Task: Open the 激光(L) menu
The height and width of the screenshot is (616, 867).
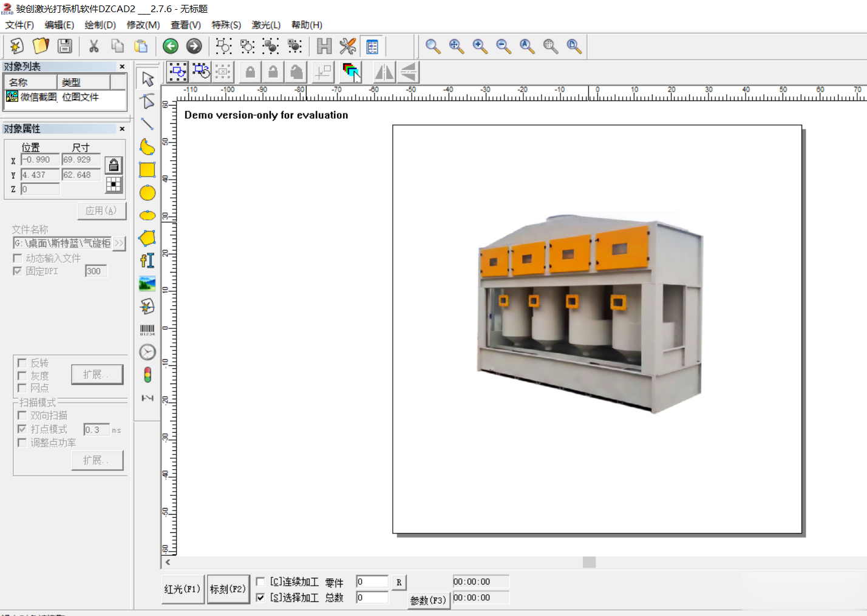Action: pyautogui.click(x=267, y=25)
